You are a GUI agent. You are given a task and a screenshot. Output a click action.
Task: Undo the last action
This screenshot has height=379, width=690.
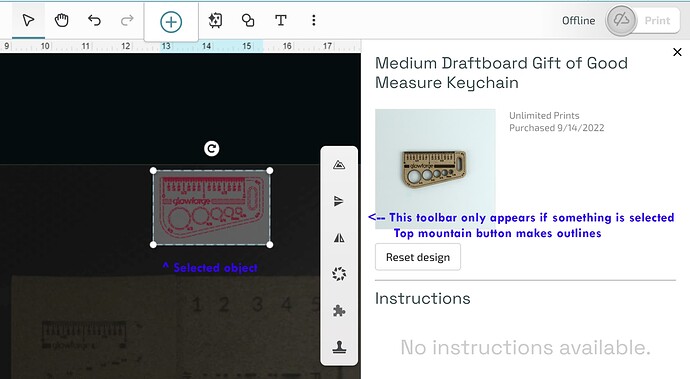[x=94, y=20]
